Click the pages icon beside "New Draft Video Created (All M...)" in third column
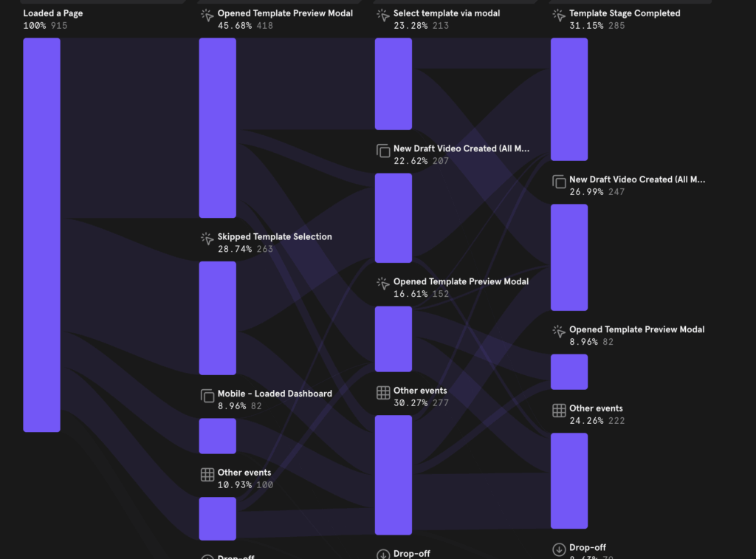The width and height of the screenshot is (756, 559). pos(383,151)
